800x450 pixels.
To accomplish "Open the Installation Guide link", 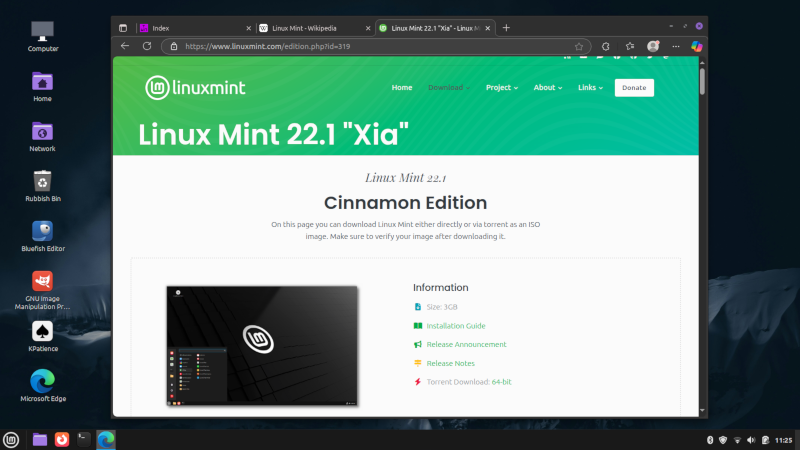I will [x=456, y=326].
